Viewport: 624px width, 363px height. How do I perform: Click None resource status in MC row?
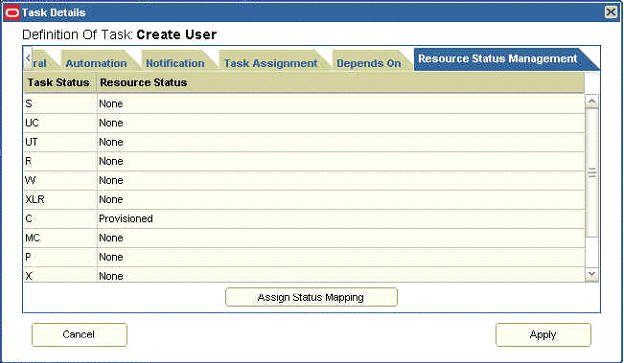341,238
